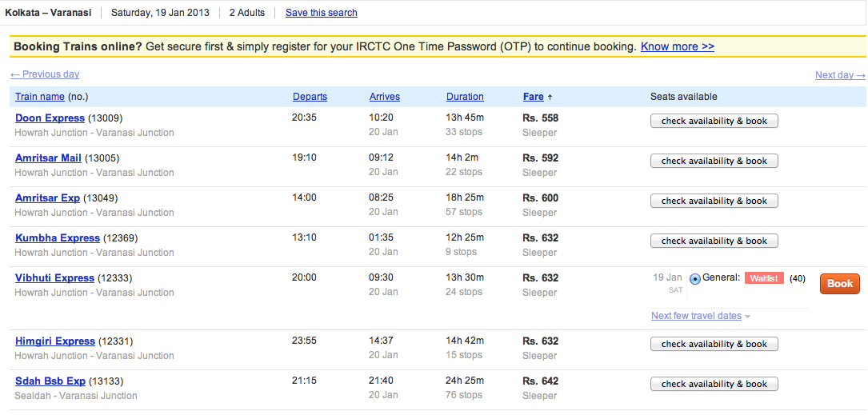The width and height of the screenshot is (868, 415).
Task: Select the General quota radio button
Action: click(x=695, y=279)
